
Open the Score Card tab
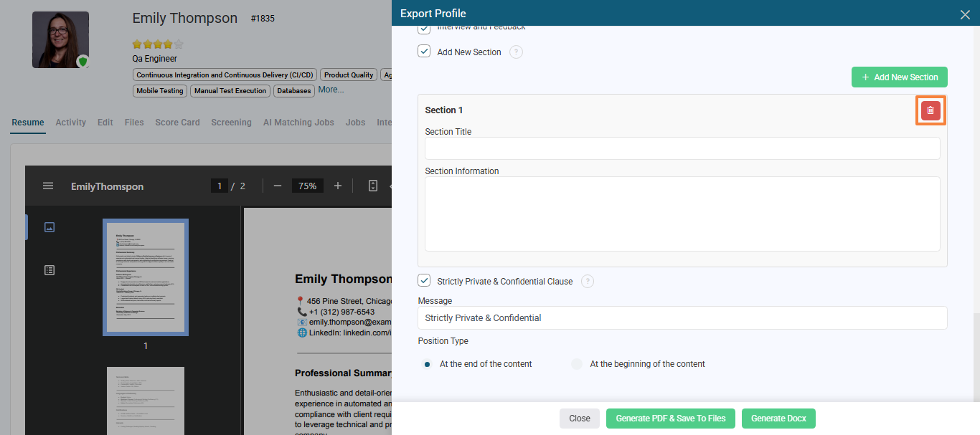coord(177,123)
